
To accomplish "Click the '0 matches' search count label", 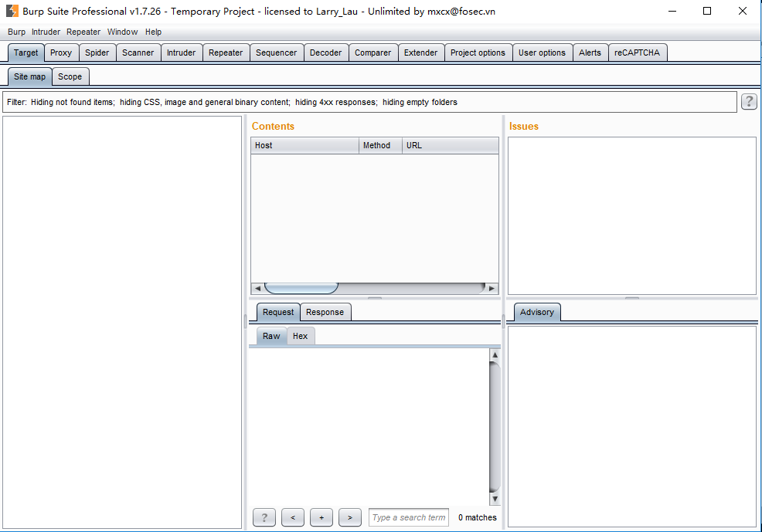I will pyautogui.click(x=478, y=517).
